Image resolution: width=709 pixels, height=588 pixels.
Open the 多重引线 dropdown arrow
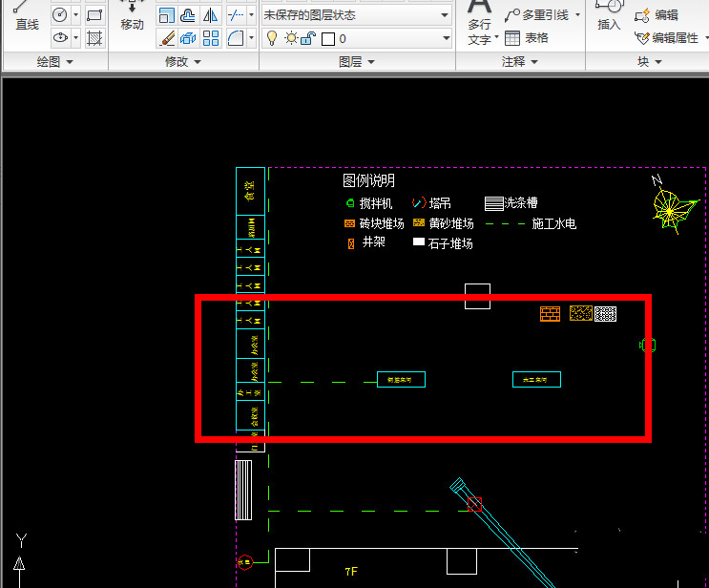point(577,15)
